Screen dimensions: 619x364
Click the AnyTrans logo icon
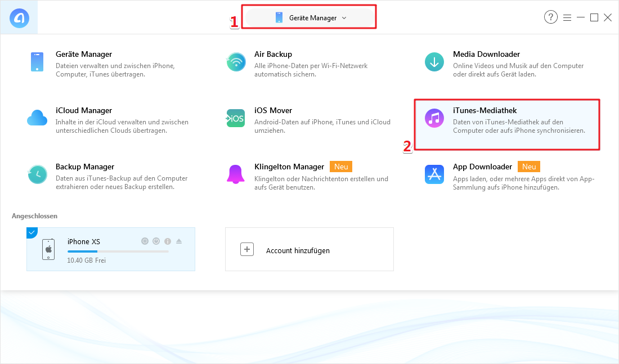tap(19, 18)
